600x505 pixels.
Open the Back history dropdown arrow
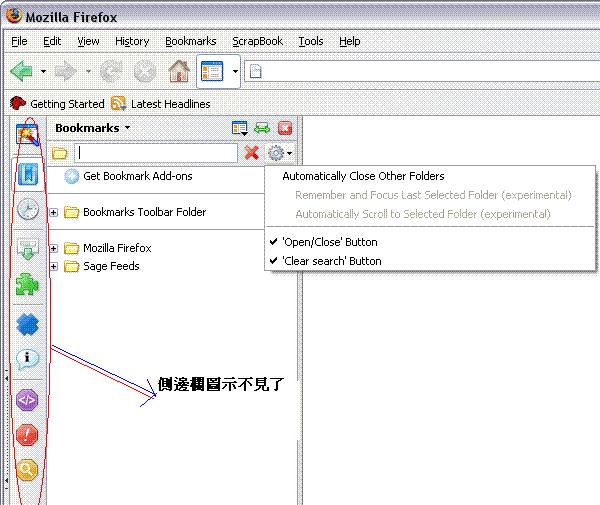pyautogui.click(x=43, y=72)
